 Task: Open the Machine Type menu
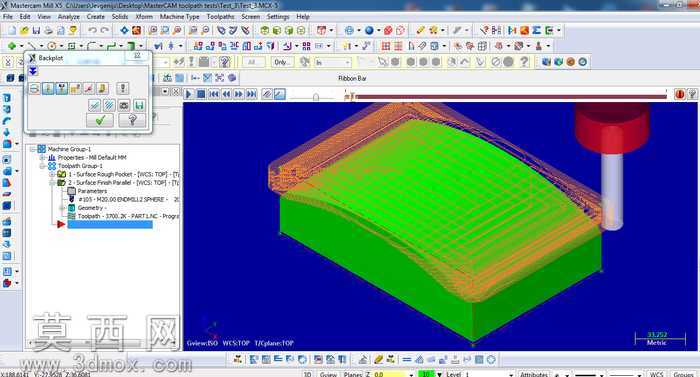pos(179,17)
